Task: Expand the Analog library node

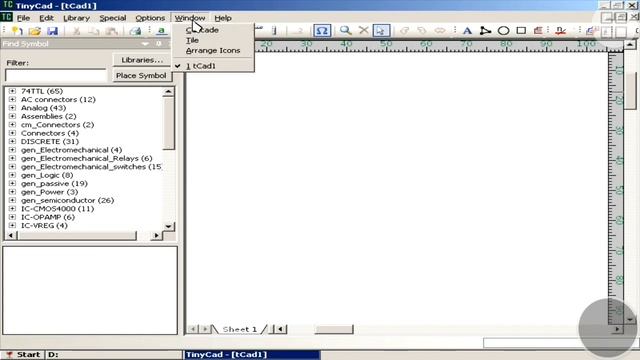Action: coord(12,108)
